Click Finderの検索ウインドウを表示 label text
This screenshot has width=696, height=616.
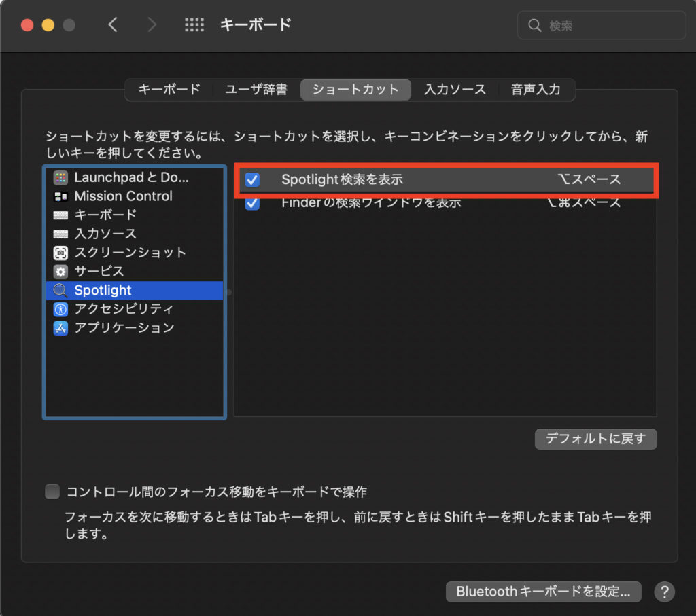coord(372,203)
